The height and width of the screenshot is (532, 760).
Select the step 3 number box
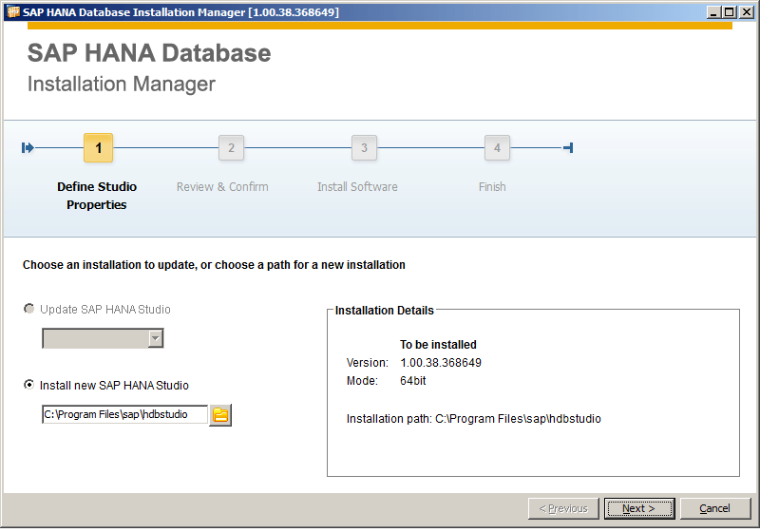point(364,148)
